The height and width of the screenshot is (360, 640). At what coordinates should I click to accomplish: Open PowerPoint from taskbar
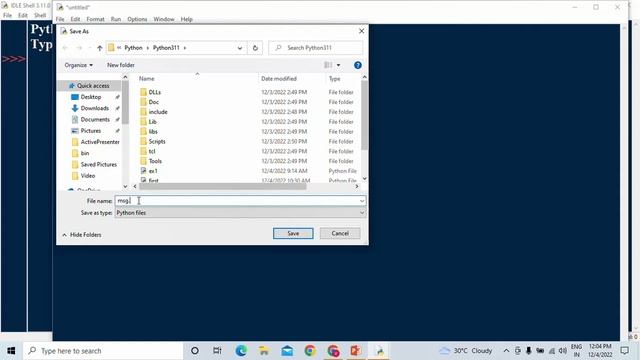(x=356, y=351)
